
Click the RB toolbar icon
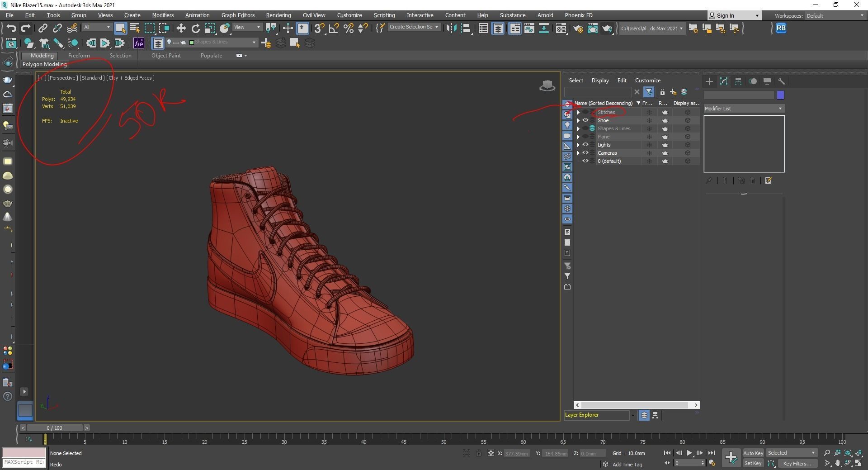pyautogui.click(x=781, y=28)
